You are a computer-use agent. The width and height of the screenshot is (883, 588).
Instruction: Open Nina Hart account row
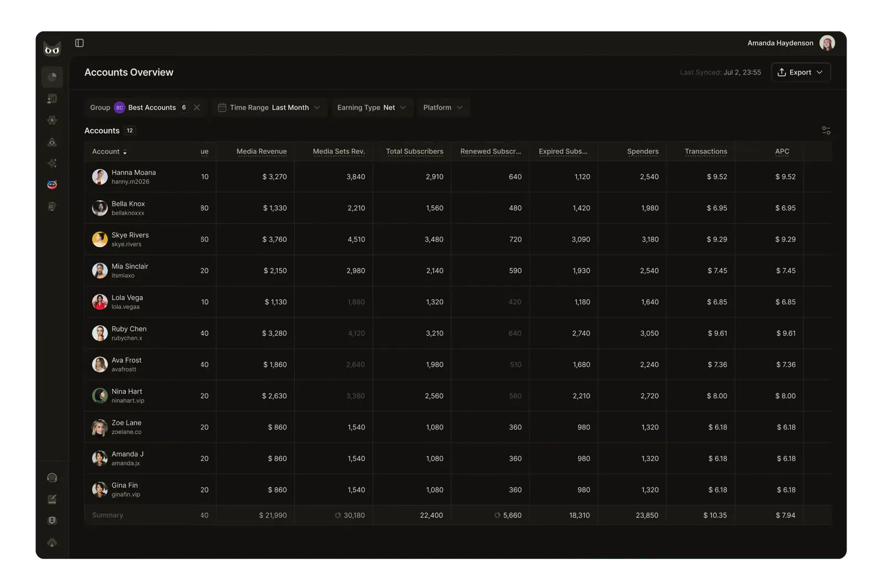tap(458, 396)
